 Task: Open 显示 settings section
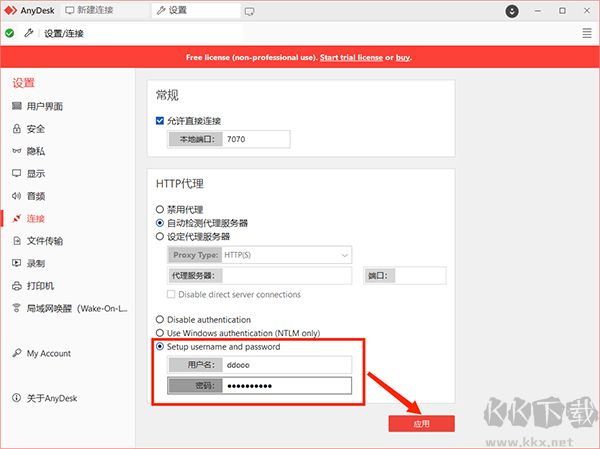point(36,173)
